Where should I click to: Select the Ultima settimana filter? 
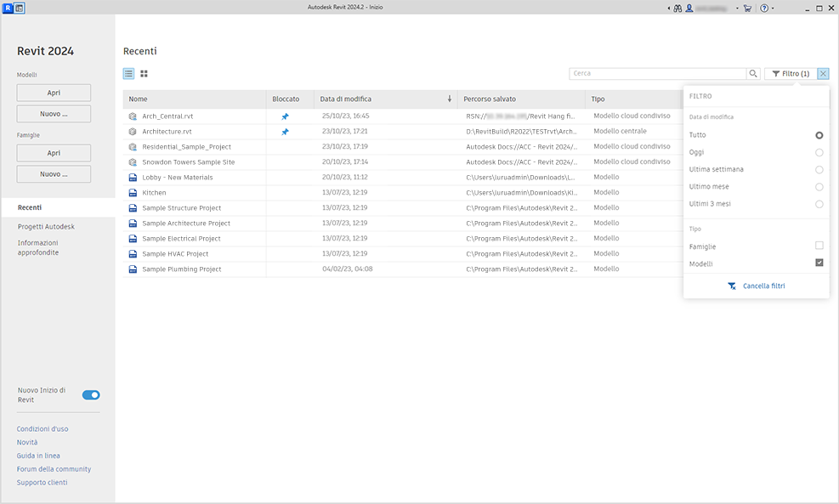(819, 170)
